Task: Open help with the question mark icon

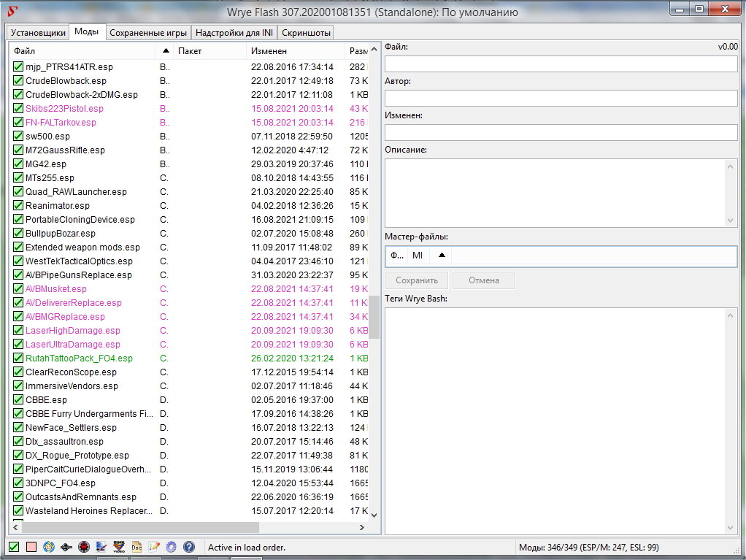Action: [x=189, y=547]
